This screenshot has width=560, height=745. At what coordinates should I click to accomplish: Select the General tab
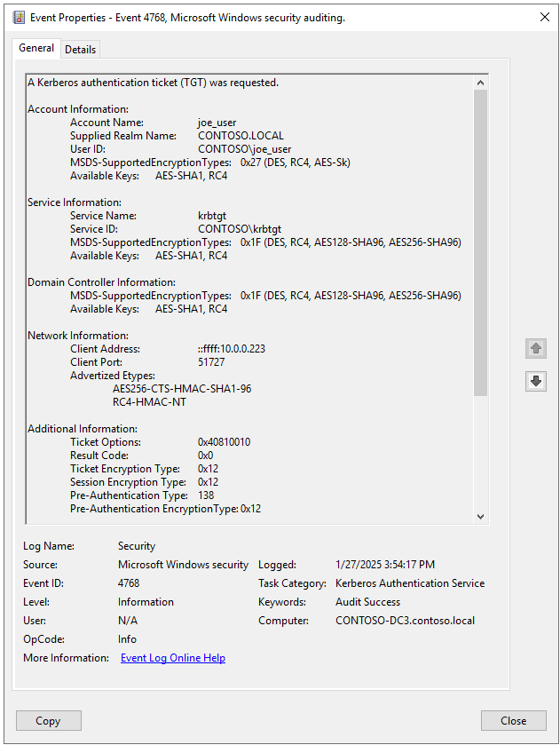click(36, 48)
